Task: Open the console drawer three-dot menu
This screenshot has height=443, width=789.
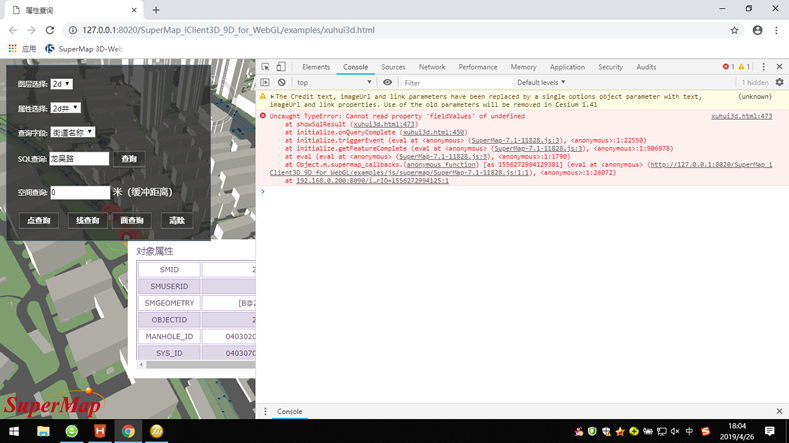Action: point(265,411)
